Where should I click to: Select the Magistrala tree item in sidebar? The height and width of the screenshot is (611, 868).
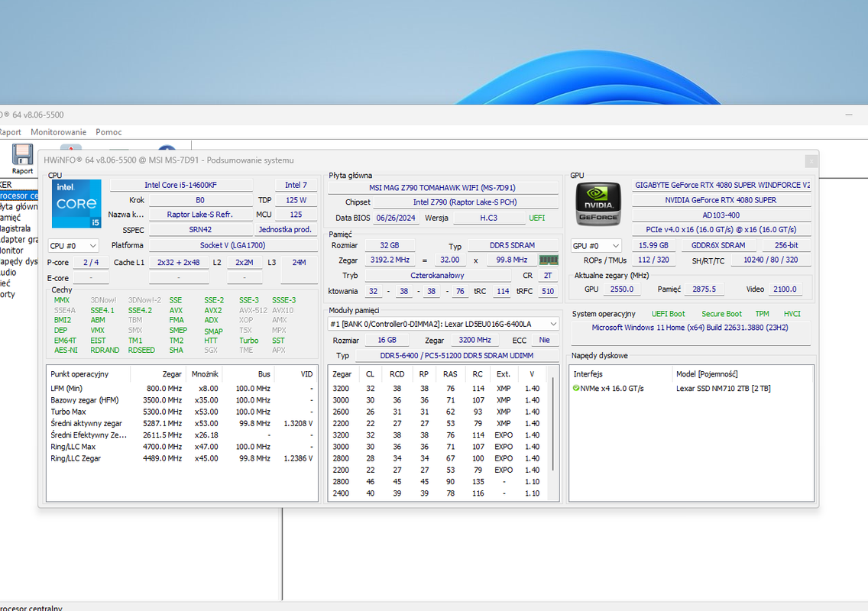coord(15,228)
